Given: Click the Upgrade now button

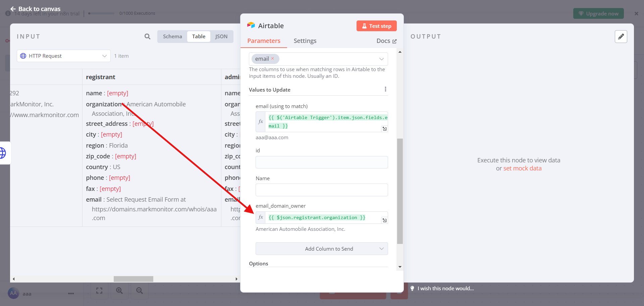Looking at the screenshot, I should pos(598,13).
